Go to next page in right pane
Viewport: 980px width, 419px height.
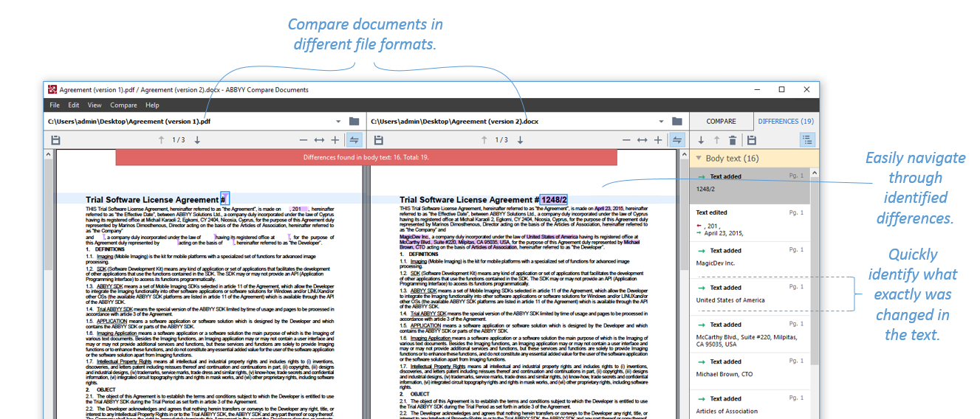click(x=520, y=140)
